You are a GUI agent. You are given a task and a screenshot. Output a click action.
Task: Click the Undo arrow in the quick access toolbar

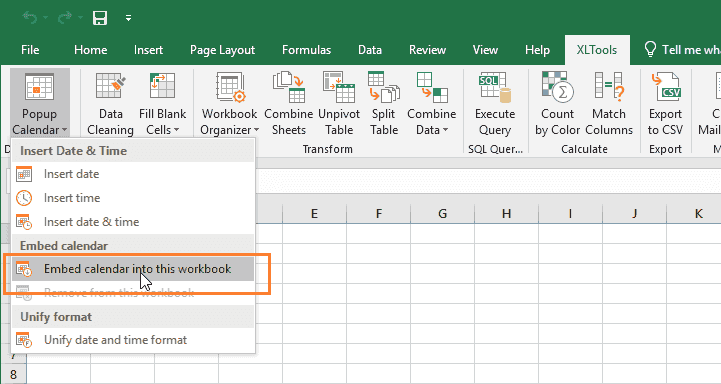pos(30,18)
